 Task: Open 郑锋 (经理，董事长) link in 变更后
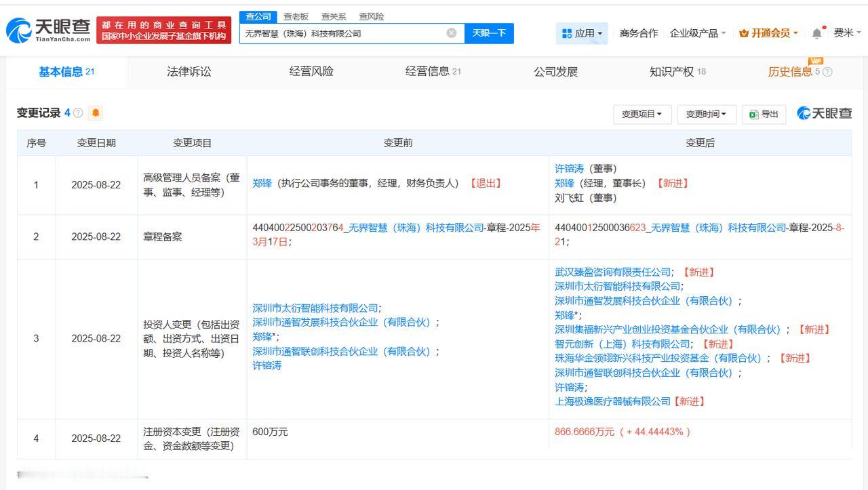[x=564, y=183]
